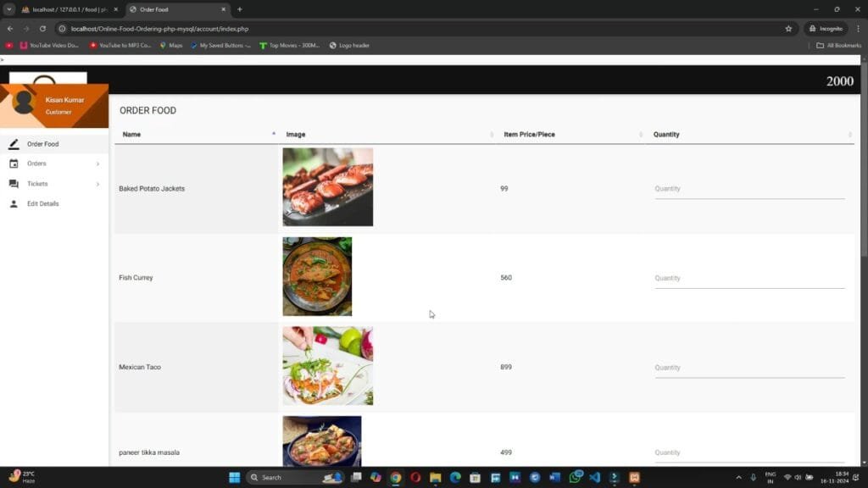Click the Orders calendar icon

pos(12,164)
